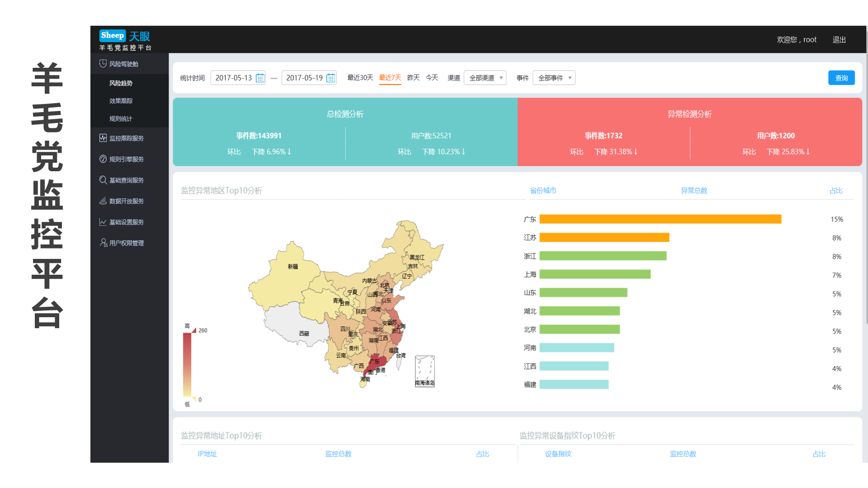The height and width of the screenshot is (488, 868).
Task: Click the magnifier icon for 基础查询服务
Action: point(103,180)
